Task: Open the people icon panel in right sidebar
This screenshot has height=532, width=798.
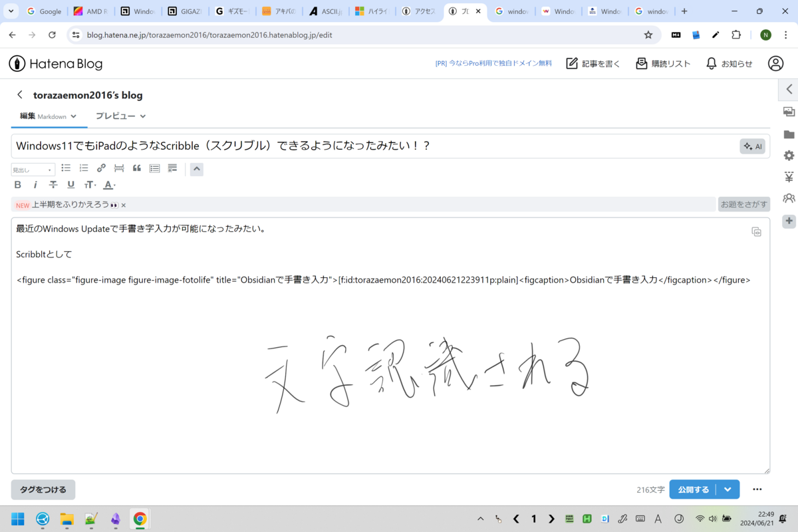Action: point(789,198)
